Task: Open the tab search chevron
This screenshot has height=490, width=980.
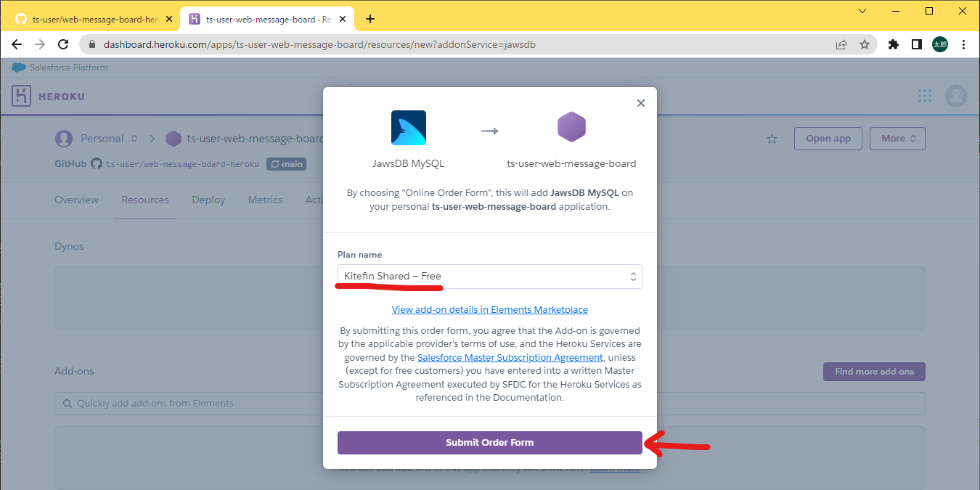Action: pos(862,11)
